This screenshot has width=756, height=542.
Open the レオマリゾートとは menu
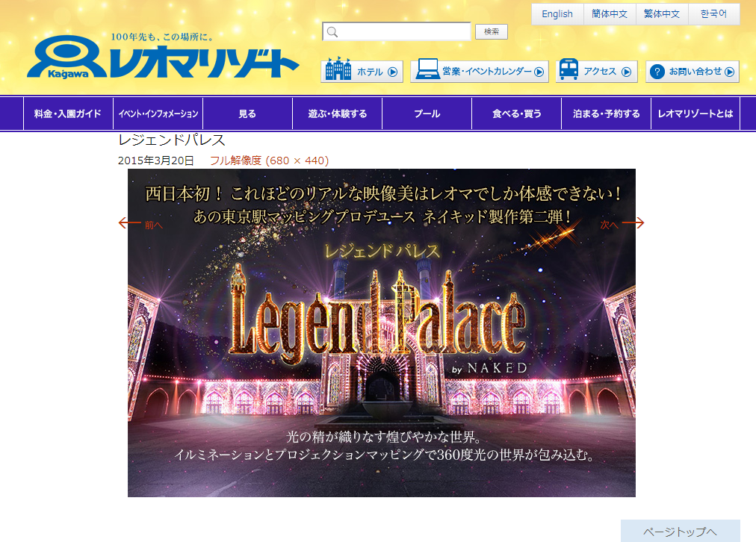pos(695,113)
